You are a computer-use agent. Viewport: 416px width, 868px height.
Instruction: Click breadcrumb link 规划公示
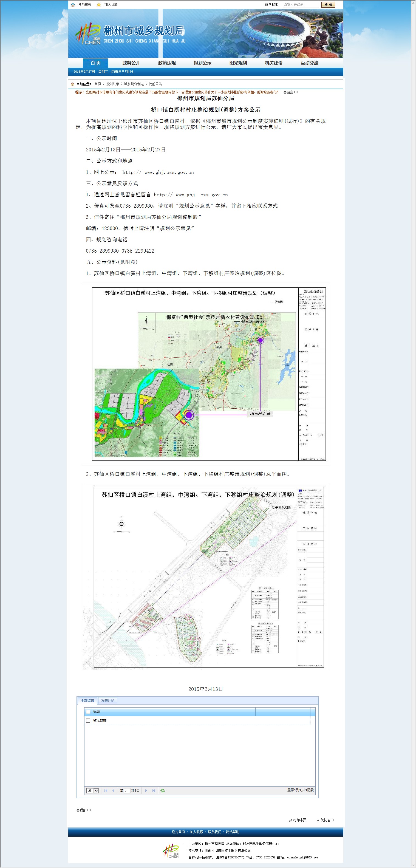tap(112, 84)
